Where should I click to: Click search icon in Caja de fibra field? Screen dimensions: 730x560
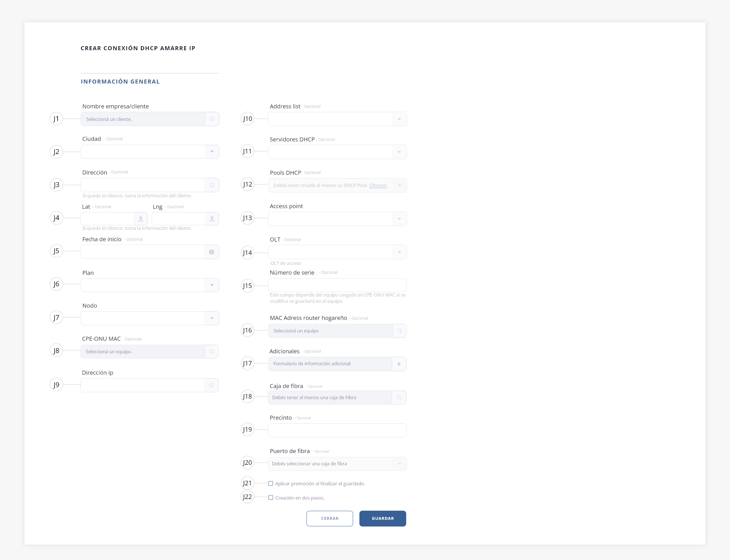pyautogui.click(x=399, y=397)
